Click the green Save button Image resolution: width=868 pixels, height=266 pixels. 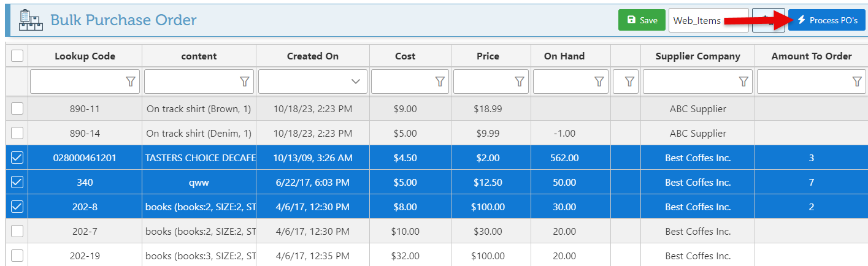(642, 20)
